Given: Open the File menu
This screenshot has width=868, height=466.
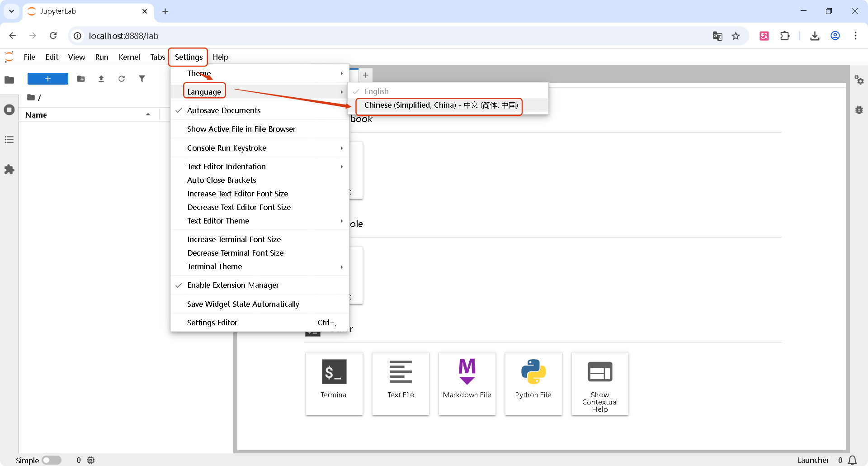Looking at the screenshot, I should point(29,57).
